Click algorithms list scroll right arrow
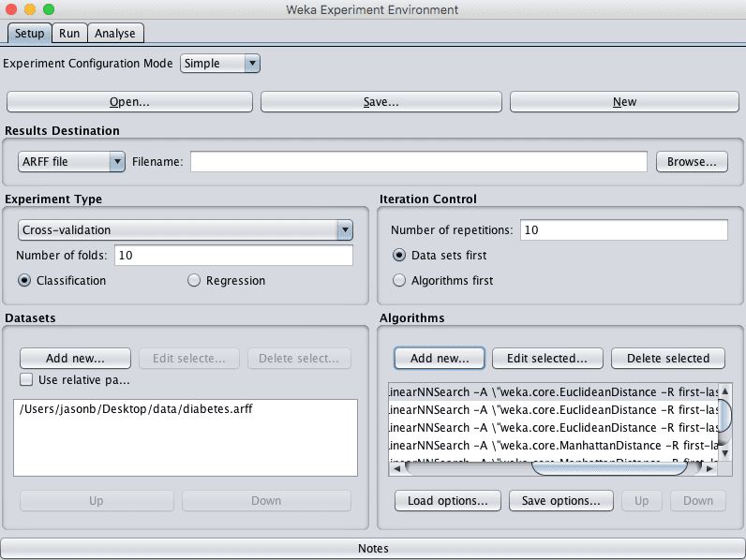This screenshot has width=746, height=560. pyautogui.click(x=709, y=469)
